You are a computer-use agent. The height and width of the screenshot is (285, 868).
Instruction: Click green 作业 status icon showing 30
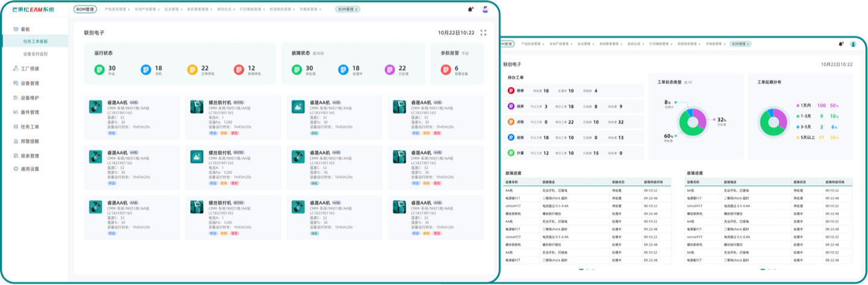click(x=99, y=70)
